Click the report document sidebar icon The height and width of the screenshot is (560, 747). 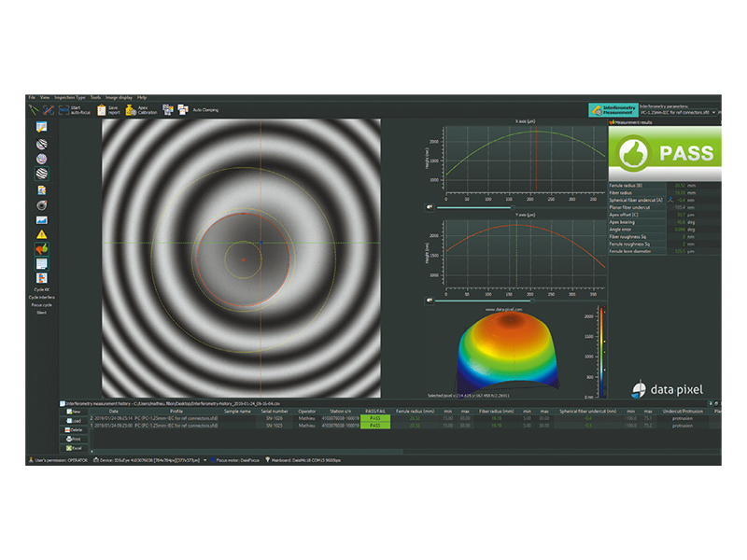tap(41, 190)
